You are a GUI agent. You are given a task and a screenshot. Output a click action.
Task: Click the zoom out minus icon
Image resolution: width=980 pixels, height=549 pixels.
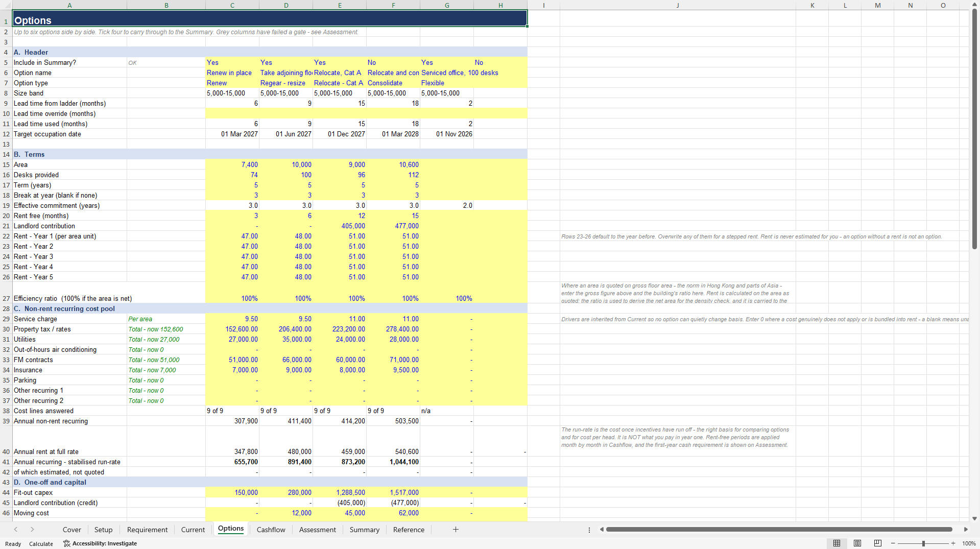point(893,543)
